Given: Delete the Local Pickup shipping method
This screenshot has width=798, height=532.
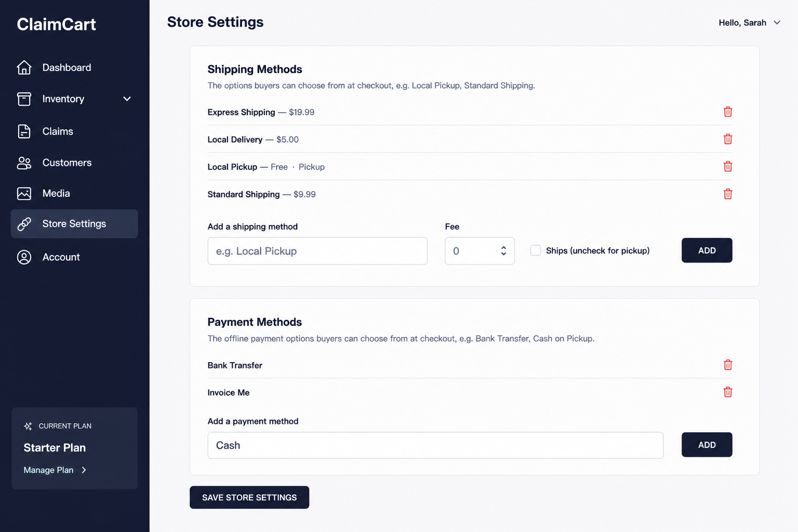Looking at the screenshot, I should (728, 166).
